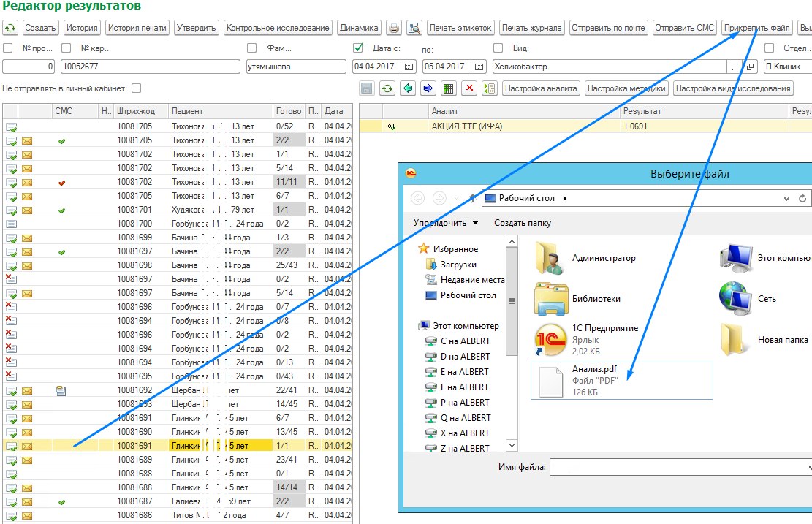Viewport: 812px width, 524px height.
Task: Select the Анализ.pdf file
Action: tap(622, 381)
